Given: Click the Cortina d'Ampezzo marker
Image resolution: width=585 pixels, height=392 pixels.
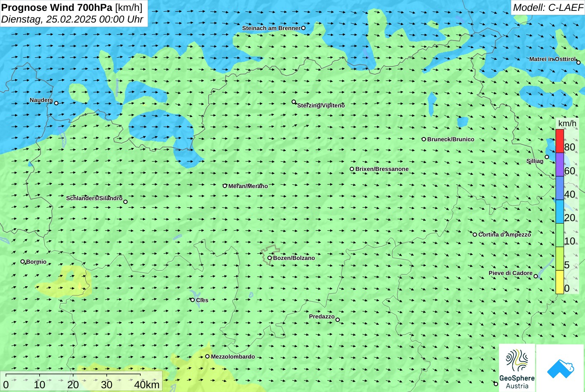Looking at the screenshot, I should click(475, 234).
